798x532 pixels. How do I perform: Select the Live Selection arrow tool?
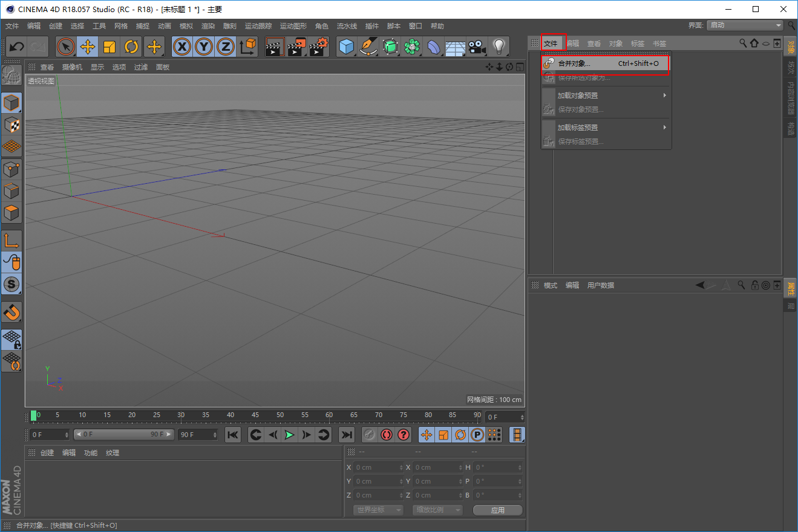pyautogui.click(x=66, y=47)
